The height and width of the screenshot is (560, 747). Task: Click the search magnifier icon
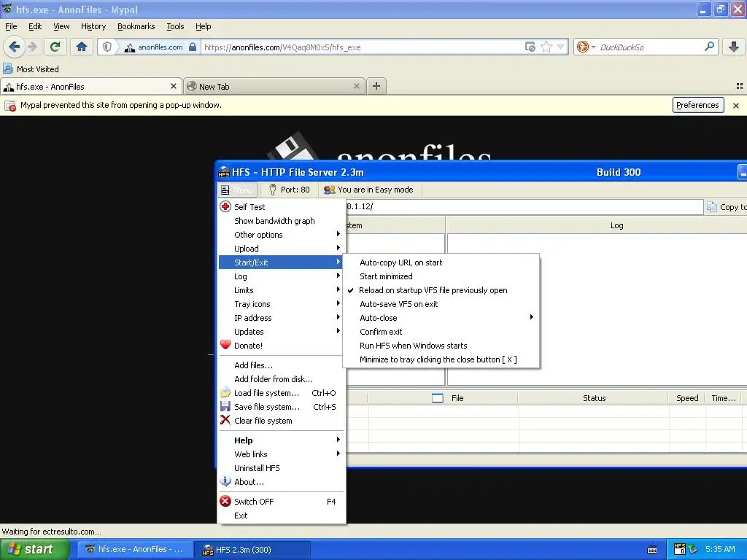coord(709,47)
